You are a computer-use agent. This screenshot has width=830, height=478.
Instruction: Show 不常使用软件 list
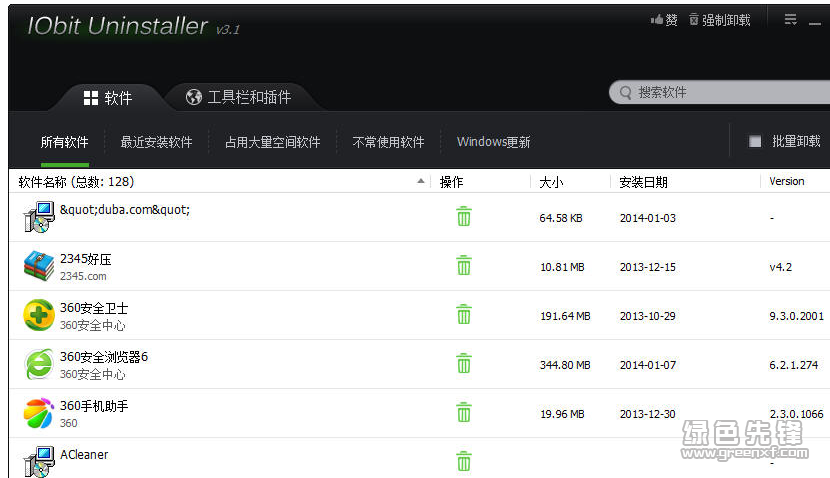(388, 142)
